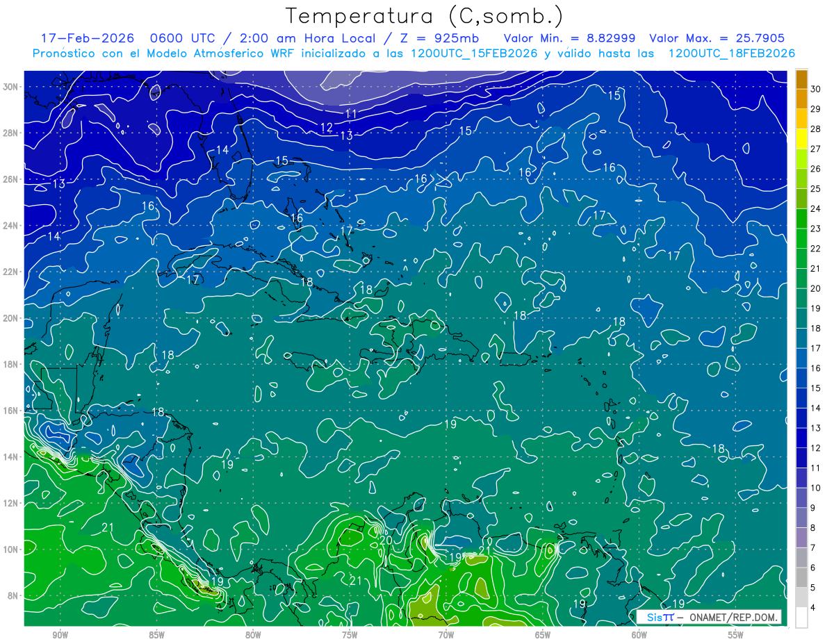Click the "60W" longitude axis label
The image size is (834, 644).
tap(639, 635)
